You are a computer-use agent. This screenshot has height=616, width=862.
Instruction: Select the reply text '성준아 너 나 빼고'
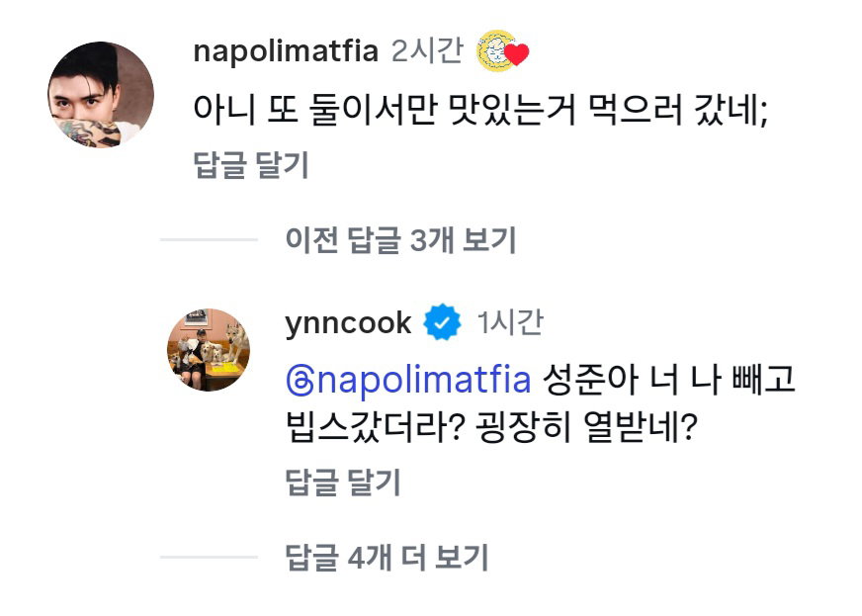coord(669,380)
